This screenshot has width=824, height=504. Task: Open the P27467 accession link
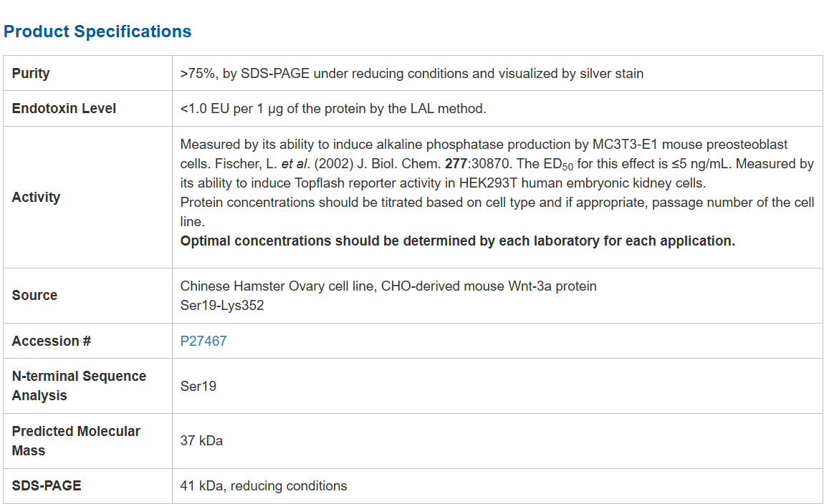203,341
